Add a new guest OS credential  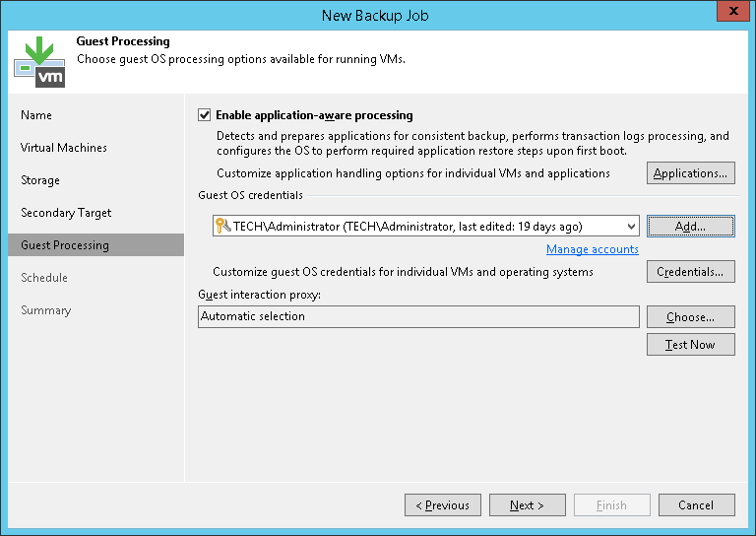(x=691, y=227)
